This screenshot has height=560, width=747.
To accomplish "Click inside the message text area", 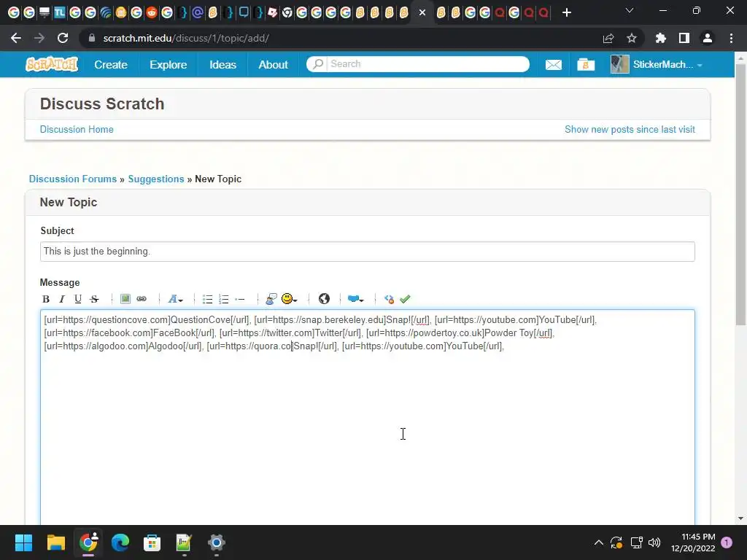I will pos(368,417).
